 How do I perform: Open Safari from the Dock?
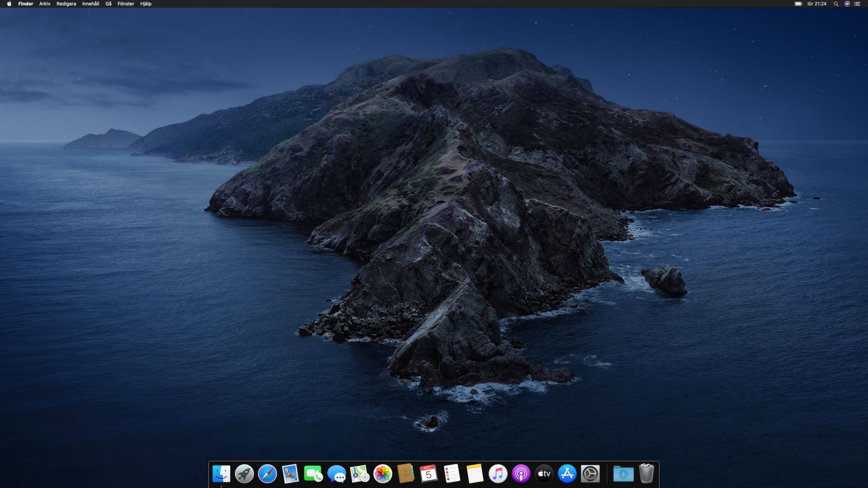266,474
